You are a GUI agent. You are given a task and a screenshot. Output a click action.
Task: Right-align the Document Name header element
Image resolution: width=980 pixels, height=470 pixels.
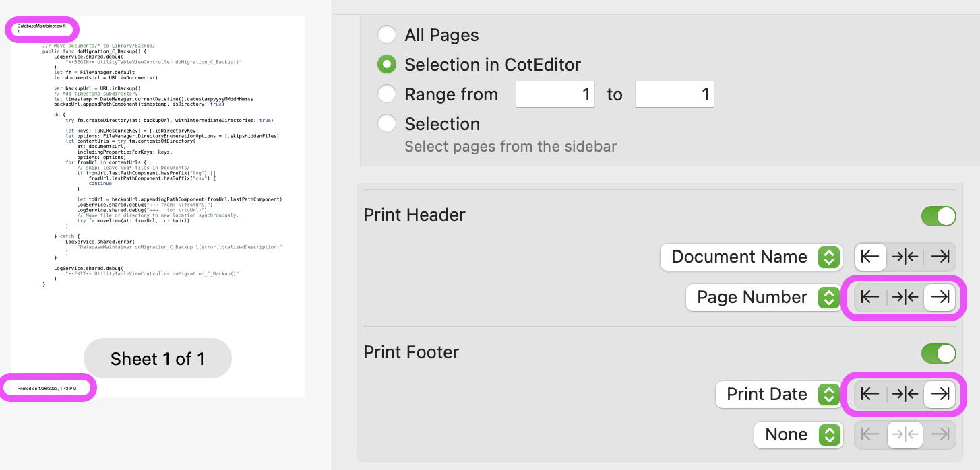point(940,257)
